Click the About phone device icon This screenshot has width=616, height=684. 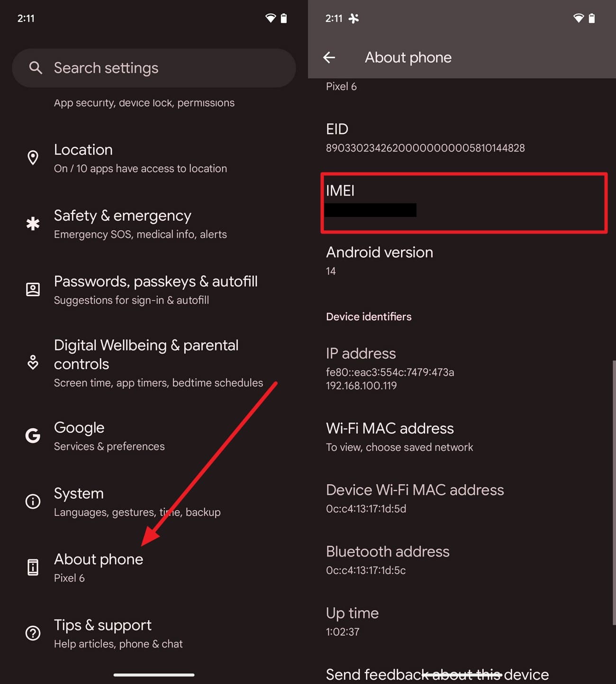pyautogui.click(x=33, y=567)
